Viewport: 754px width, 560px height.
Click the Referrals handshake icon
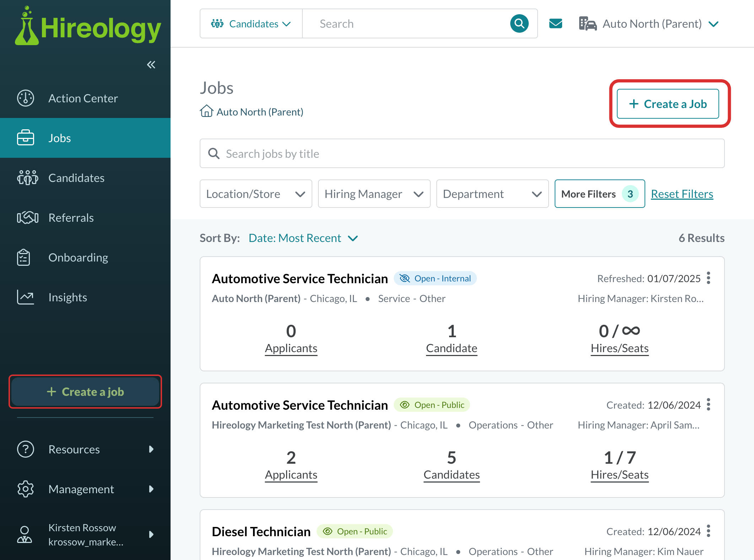click(x=27, y=217)
